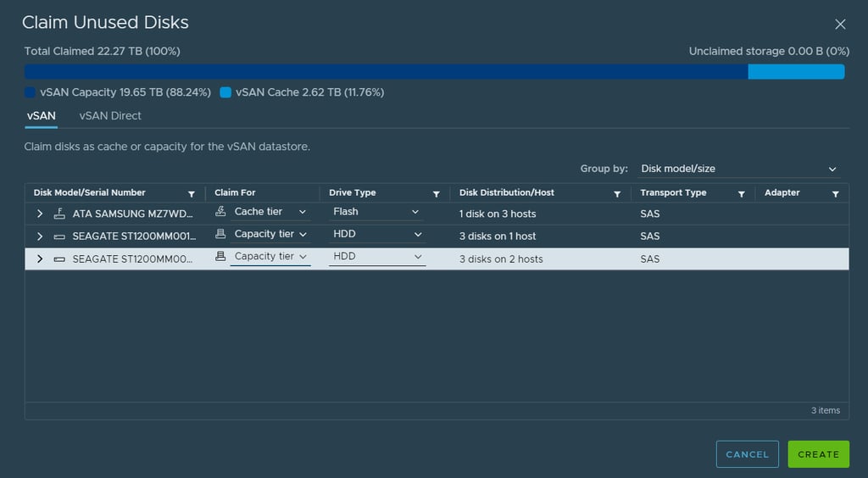Select the vSAN tab
The height and width of the screenshot is (478, 868).
(x=42, y=116)
